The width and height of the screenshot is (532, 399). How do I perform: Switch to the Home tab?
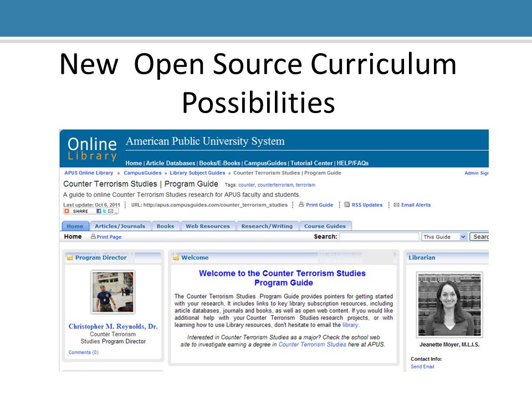pos(75,226)
